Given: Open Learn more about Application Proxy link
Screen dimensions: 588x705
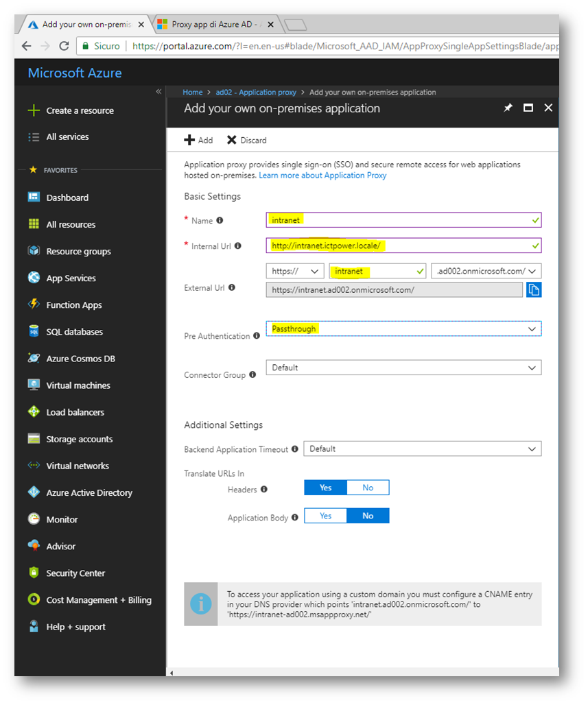Looking at the screenshot, I should 322,176.
